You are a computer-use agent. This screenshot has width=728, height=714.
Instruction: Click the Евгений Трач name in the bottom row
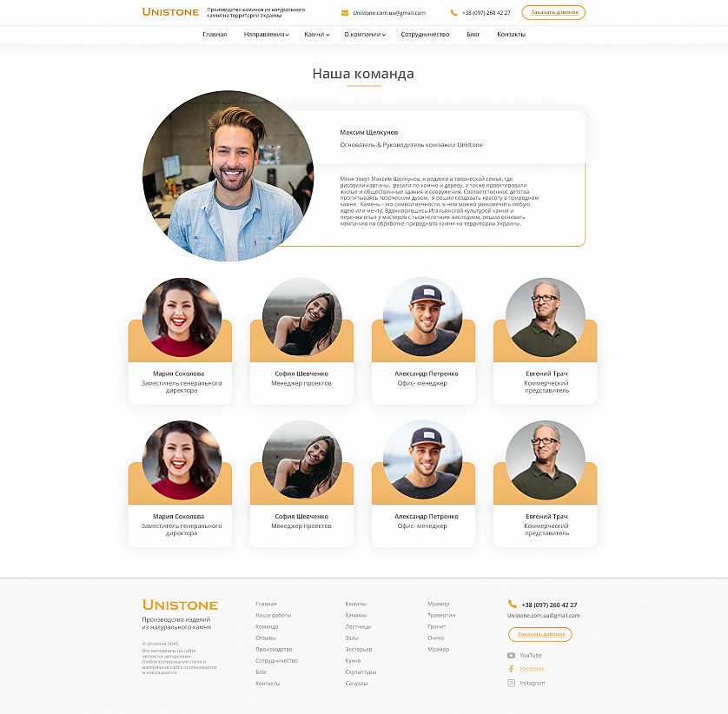coord(546,516)
